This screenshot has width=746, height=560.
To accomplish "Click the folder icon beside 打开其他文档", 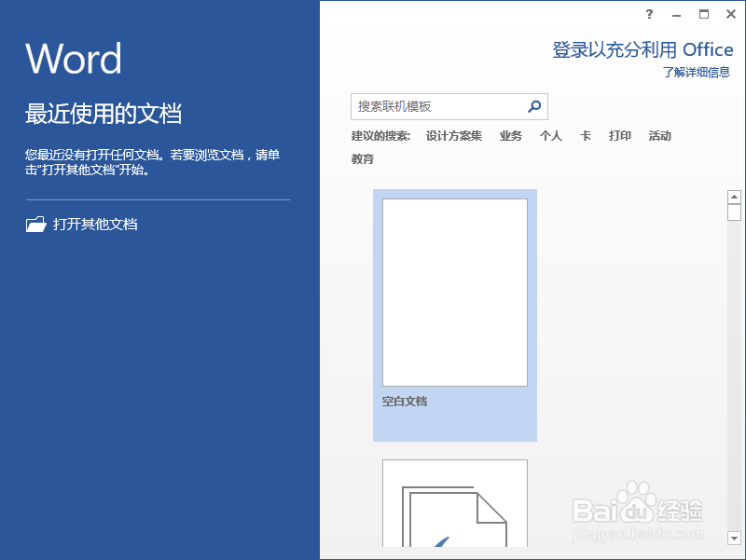I will [35, 224].
